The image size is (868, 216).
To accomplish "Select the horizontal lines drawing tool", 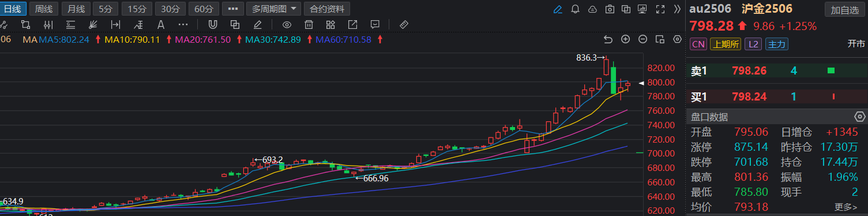I will 70,24.
